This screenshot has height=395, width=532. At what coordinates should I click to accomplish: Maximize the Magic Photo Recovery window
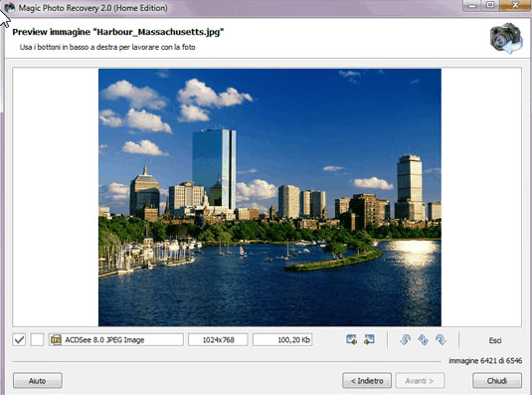tap(490, 5)
